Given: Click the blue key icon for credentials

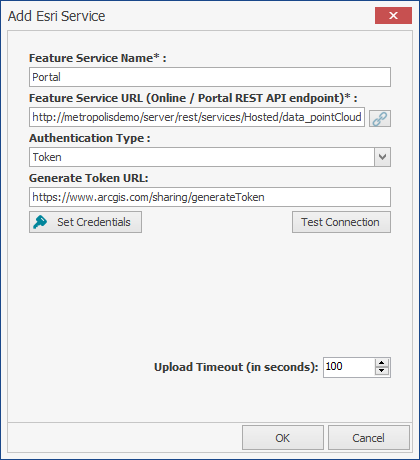Looking at the screenshot, I should click(40, 222).
